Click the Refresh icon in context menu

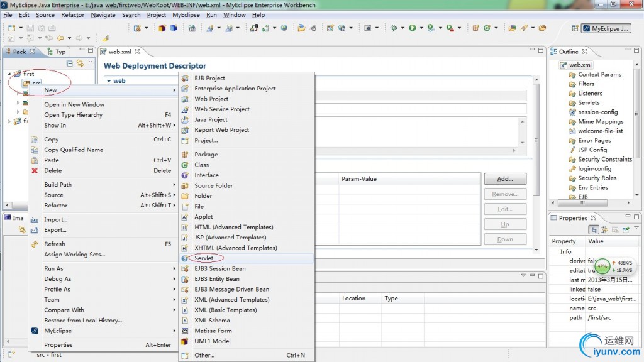coord(35,244)
